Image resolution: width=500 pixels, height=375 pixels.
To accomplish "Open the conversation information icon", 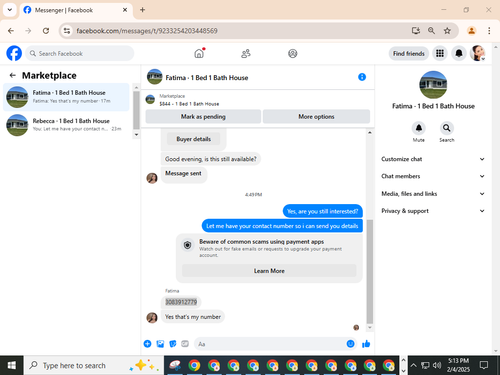I will click(362, 77).
